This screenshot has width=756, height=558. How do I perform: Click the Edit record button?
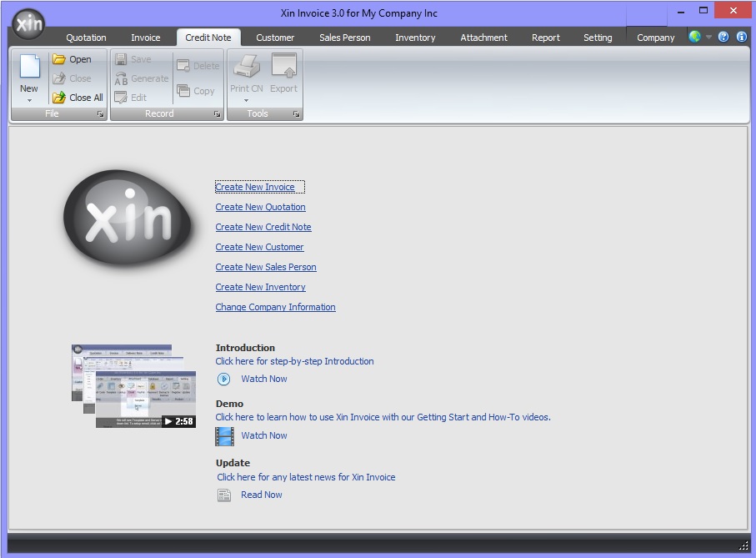click(131, 98)
